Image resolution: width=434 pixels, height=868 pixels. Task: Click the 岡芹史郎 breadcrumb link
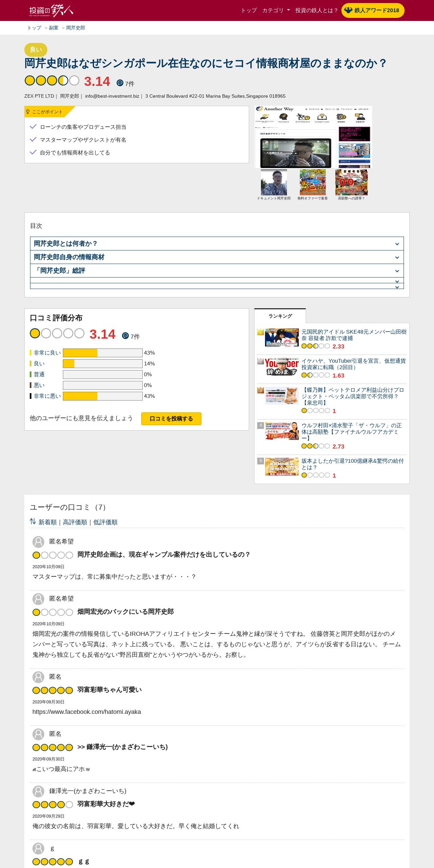76,28
